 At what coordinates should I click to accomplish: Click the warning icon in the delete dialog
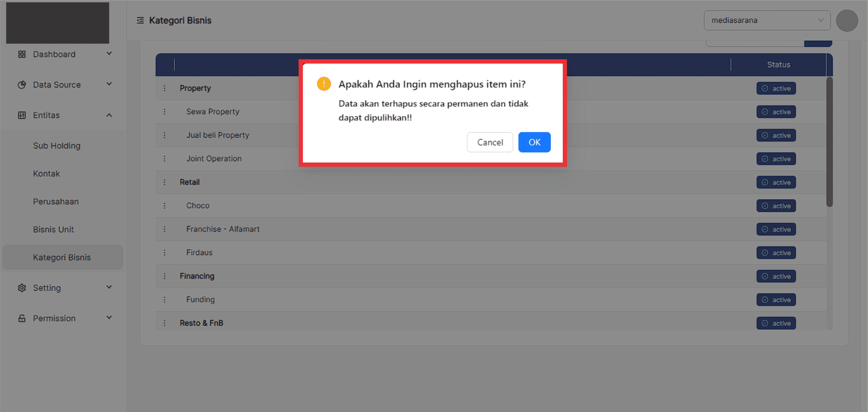[x=324, y=84]
